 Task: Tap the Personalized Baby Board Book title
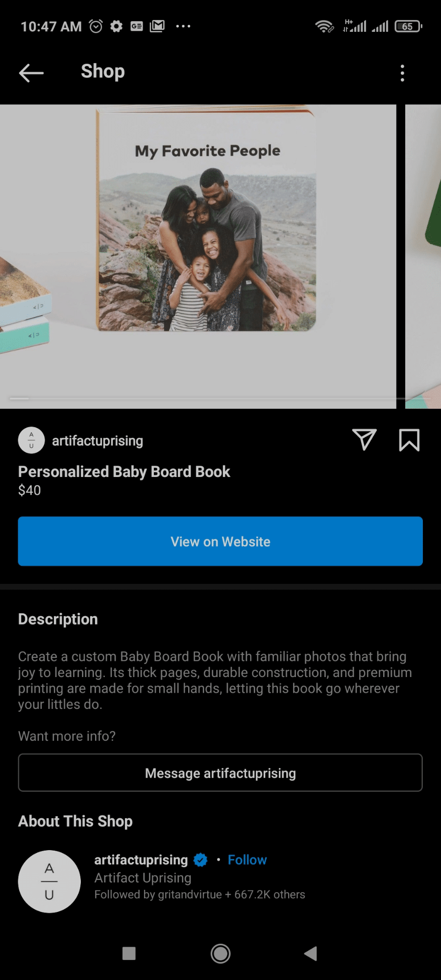pos(124,472)
